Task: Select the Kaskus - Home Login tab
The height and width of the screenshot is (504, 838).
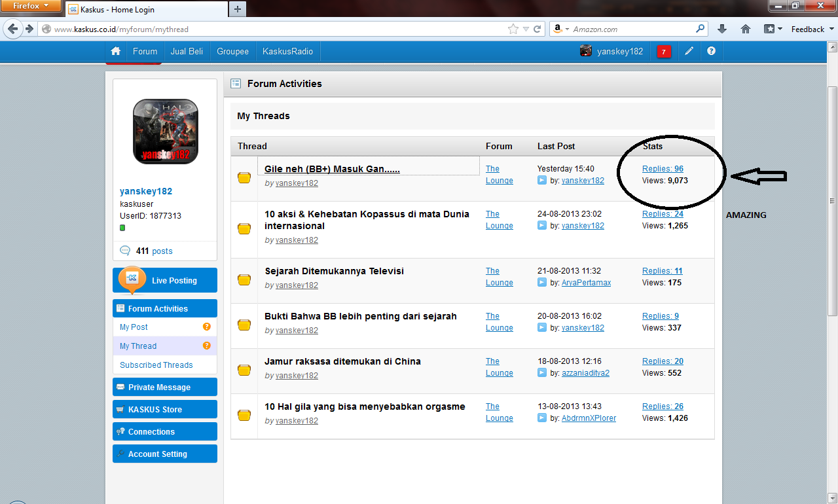Action: (145, 9)
